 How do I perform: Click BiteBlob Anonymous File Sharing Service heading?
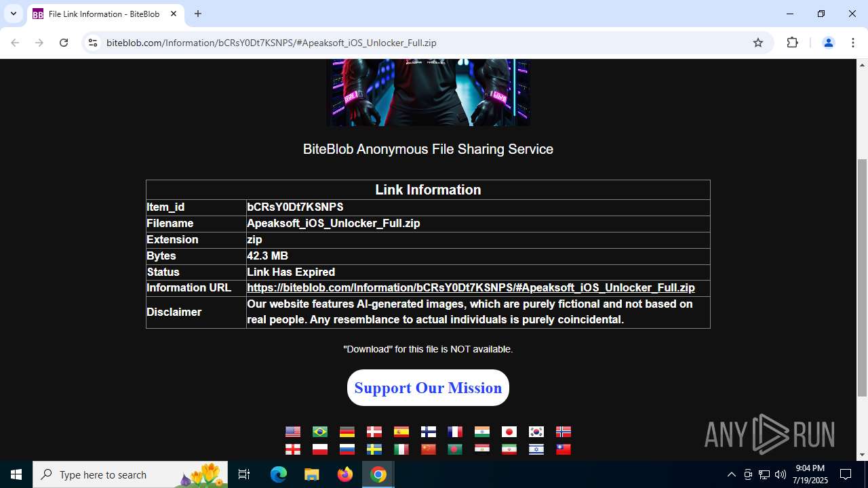click(x=428, y=149)
